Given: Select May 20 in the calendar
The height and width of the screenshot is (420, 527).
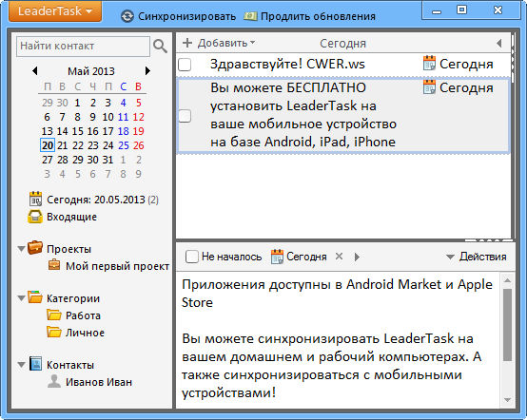Looking at the screenshot, I should [48, 145].
